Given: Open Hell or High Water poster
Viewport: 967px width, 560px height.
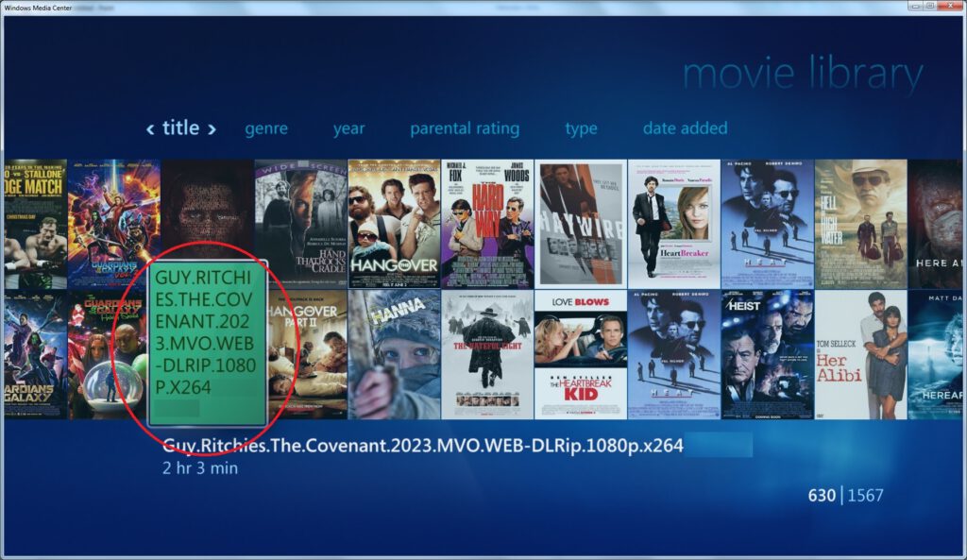Looking at the screenshot, I should [861, 224].
